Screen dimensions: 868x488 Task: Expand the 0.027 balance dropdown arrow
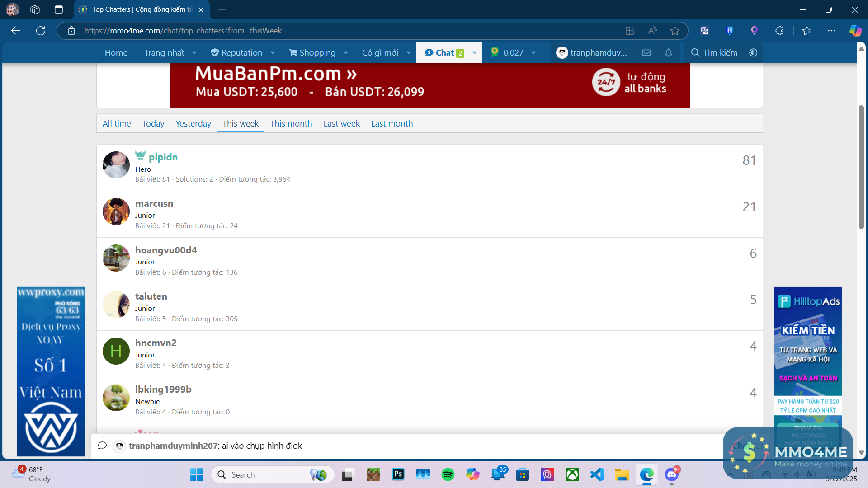(x=533, y=53)
